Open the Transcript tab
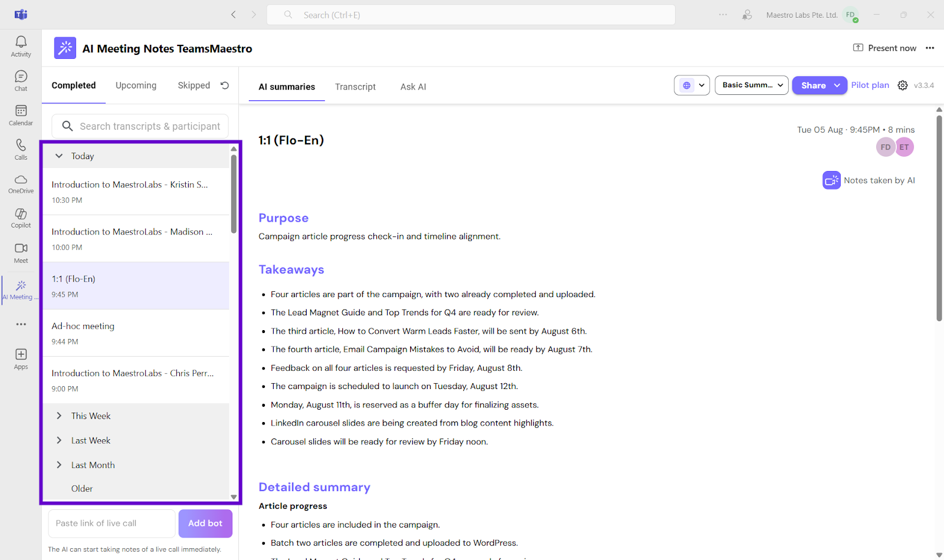Viewport: 944px width, 560px height. click(355, 87)
